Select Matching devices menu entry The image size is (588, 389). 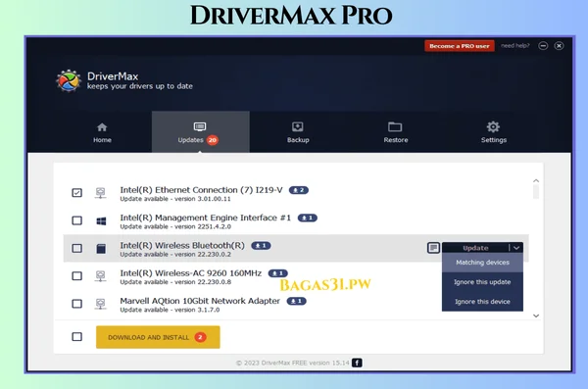(x=482, y=263)
